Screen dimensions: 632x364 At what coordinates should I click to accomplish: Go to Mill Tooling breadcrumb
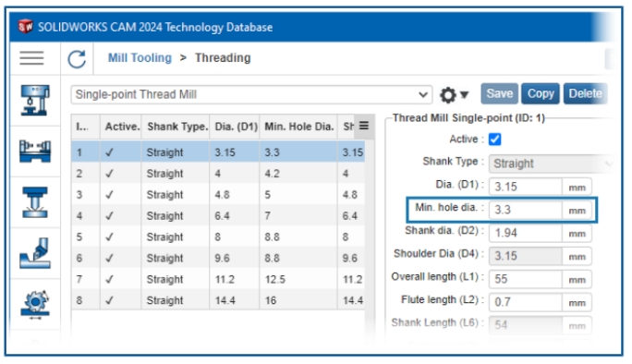coord(140,57)
